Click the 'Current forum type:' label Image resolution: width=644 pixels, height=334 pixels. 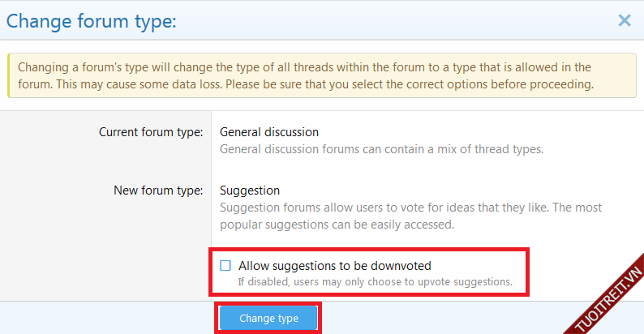pyautogui.click(x=151, y=131)
